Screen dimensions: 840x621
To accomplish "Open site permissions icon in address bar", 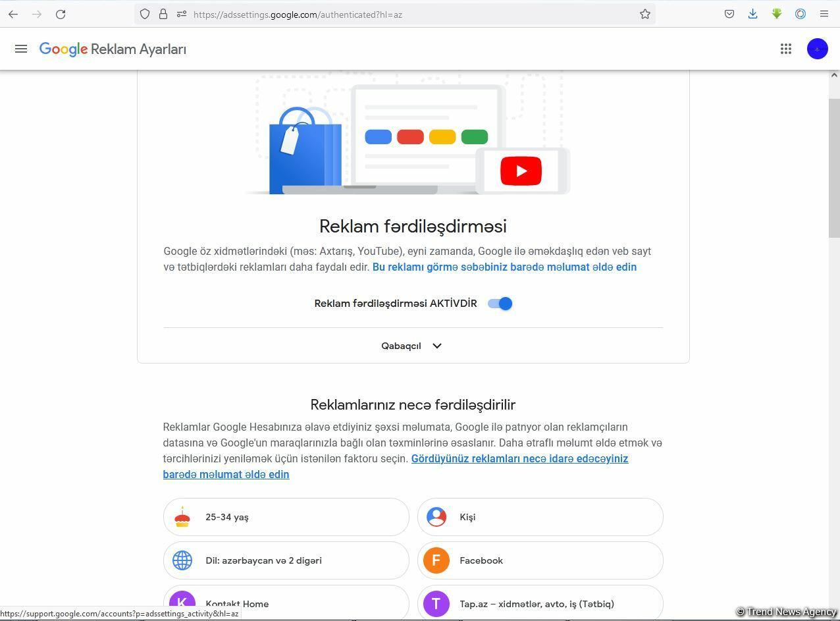I will (x=182, y=14).
